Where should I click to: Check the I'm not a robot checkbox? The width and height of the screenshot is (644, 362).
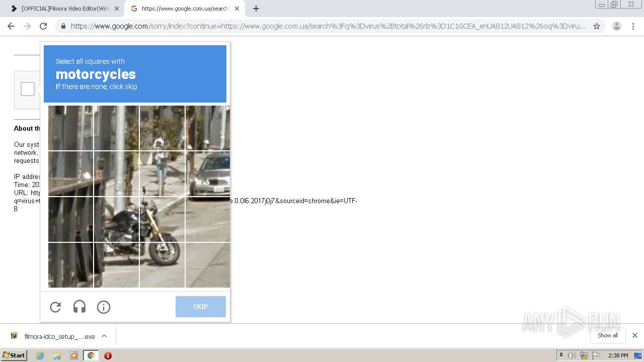tap(28, 89)
